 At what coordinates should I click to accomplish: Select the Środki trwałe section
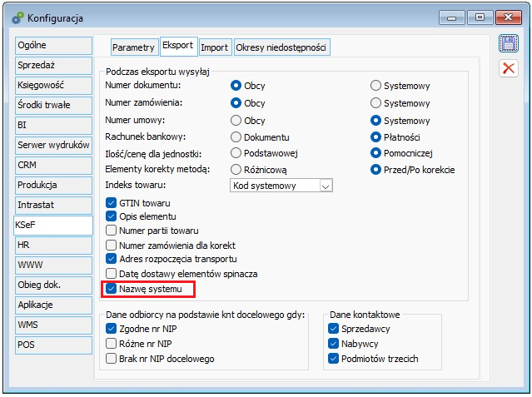pos(53,105)
